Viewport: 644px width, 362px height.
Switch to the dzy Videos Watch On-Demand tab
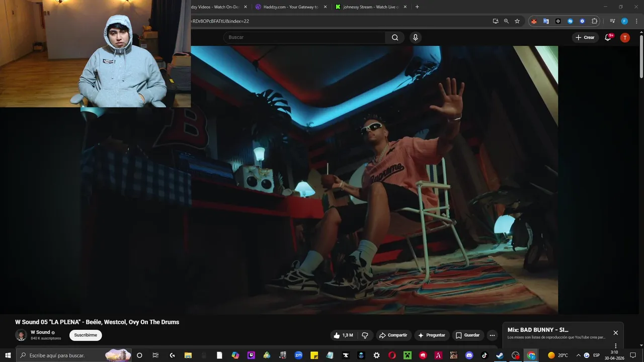click(215, 7)
